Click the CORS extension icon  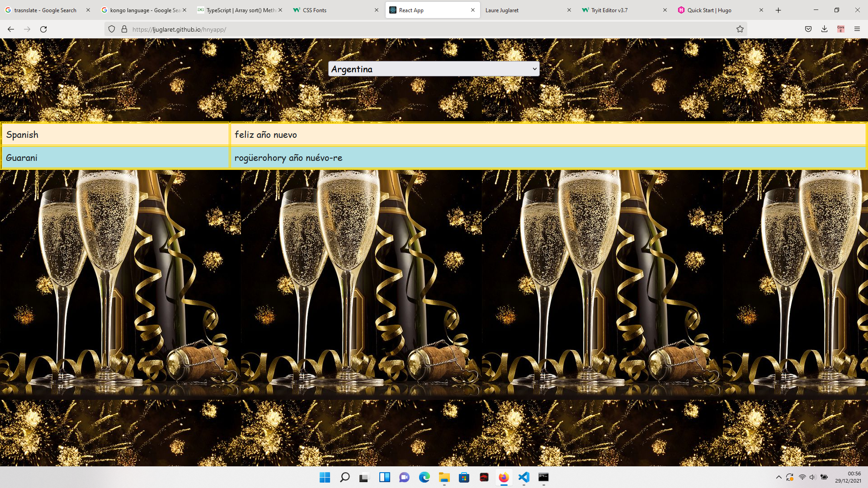point(840,29)
